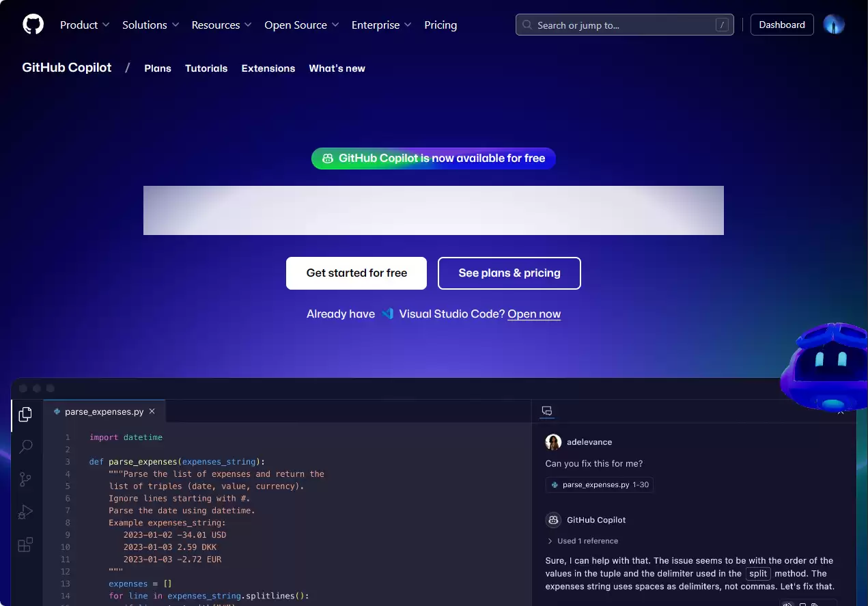Select the Extensions nav item under GitHub Copilot
The image size is (868, 606).
[268, 68]
